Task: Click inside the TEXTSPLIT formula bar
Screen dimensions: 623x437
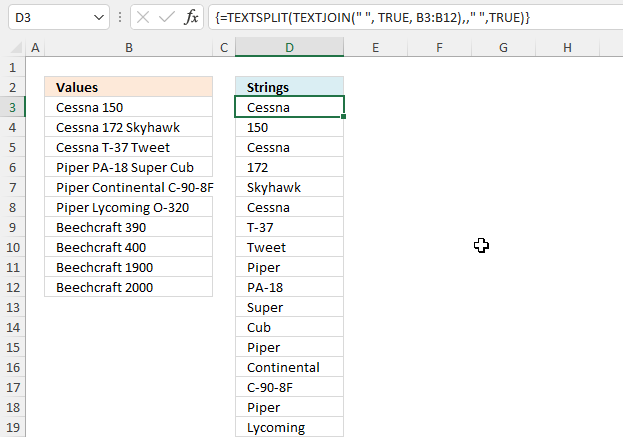Action: [416, 17]
